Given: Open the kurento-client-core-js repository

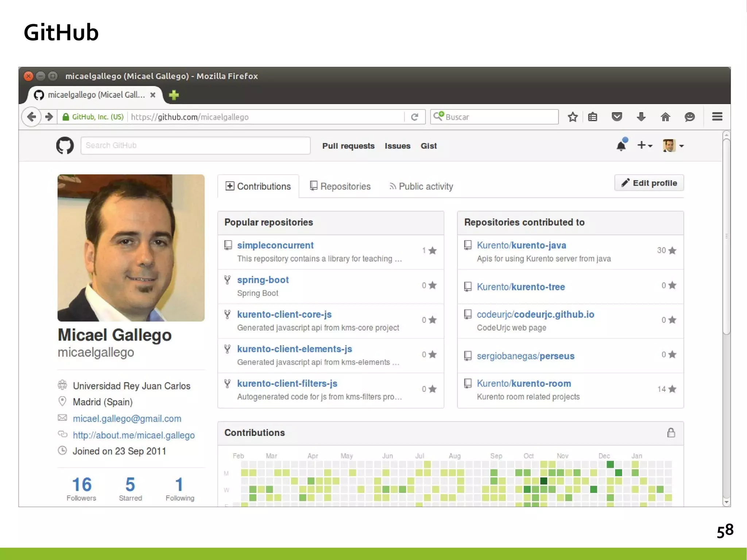Looking at the screenshot, I should coord(285,314).
